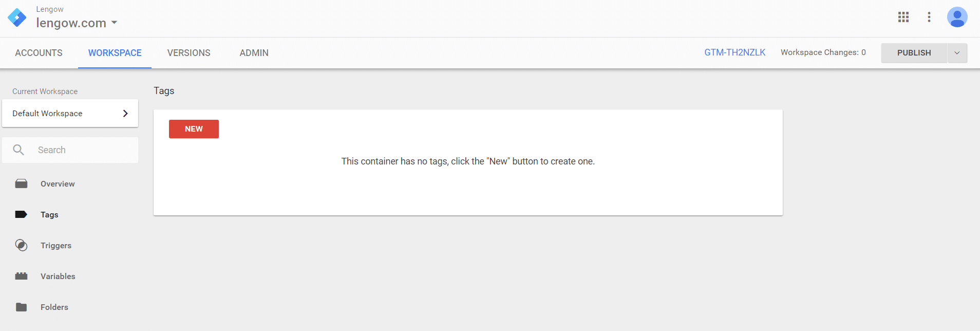Image resolution: width=980 pixels, height=331 pixels.
Task: Click the Triggers circle icon
Action: click(x=21, y=245)
